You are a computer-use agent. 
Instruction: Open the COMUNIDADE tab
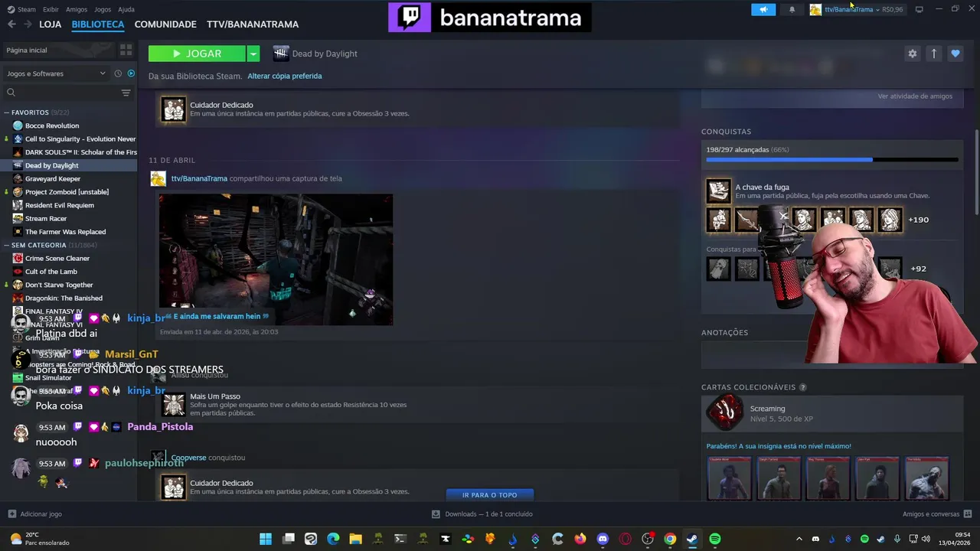[165, 24]
